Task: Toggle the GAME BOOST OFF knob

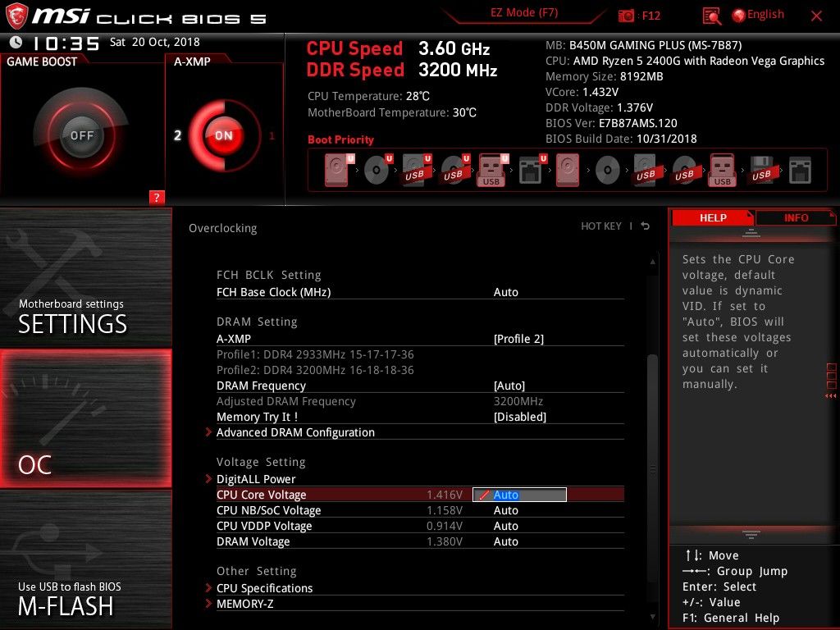Action: click(x=81, y=135)
